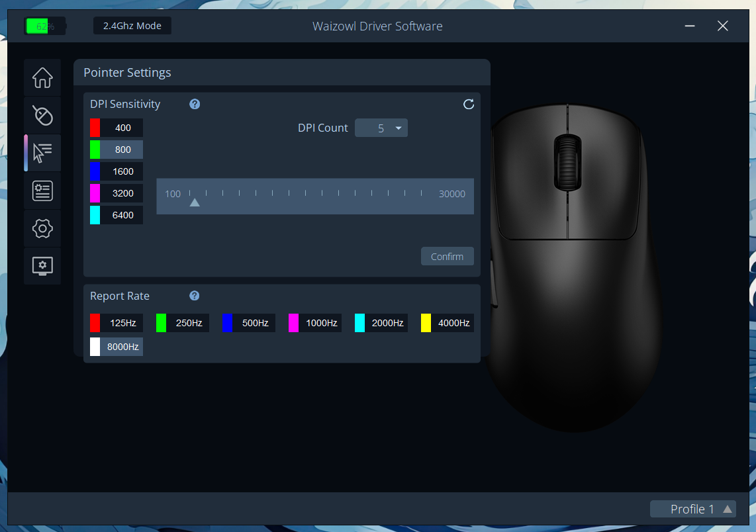
Task: Reset DPI settings with refresh icon
Action: pos(469,104)
